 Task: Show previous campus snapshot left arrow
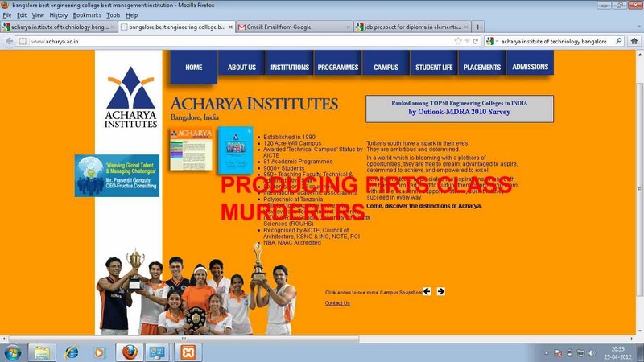click(x=427, y=291)
